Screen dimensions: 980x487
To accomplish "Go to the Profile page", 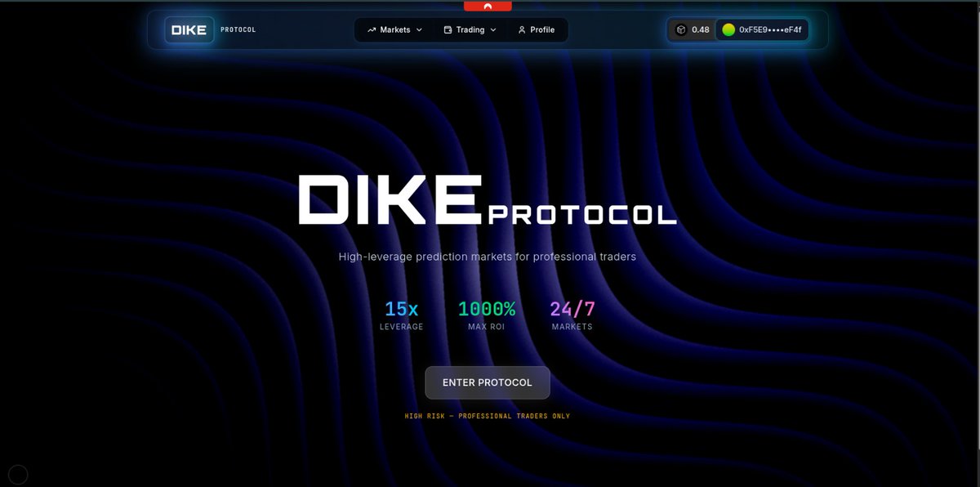I will (x=536, y=30).
